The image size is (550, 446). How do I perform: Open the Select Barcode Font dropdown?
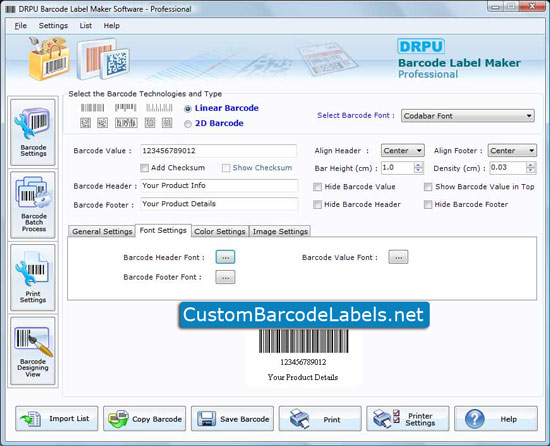[x=468, y=116]
